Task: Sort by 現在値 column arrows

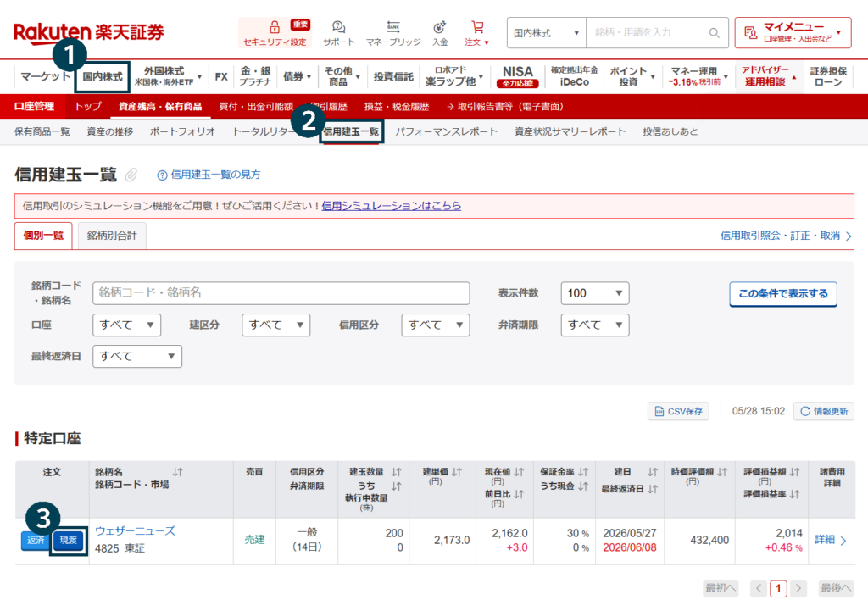Action: pos(519,472)
